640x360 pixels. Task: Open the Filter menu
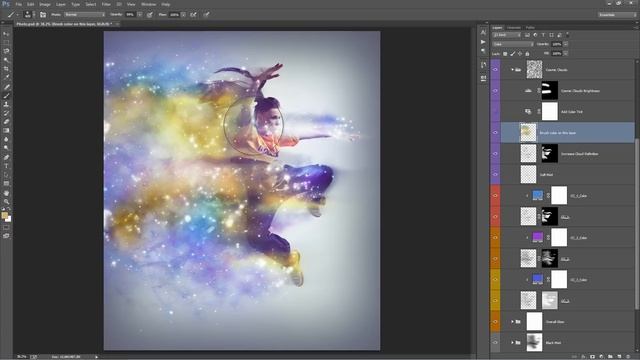point(106,4)
